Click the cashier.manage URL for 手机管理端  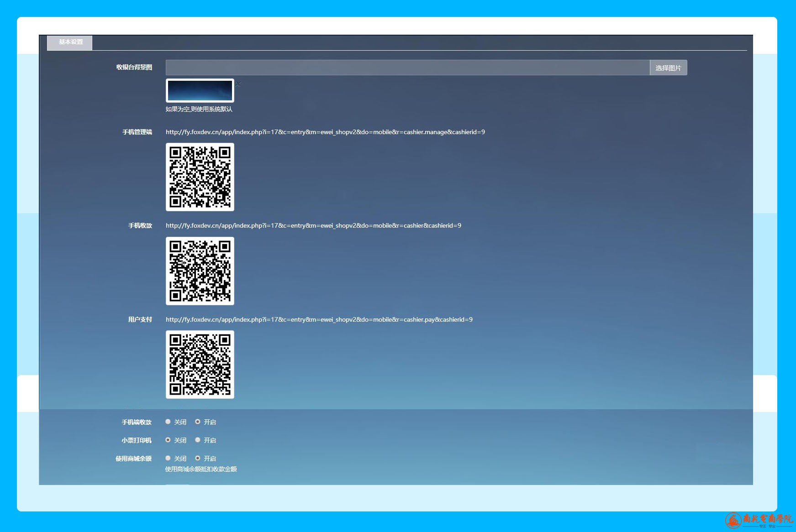pos(325,132)
